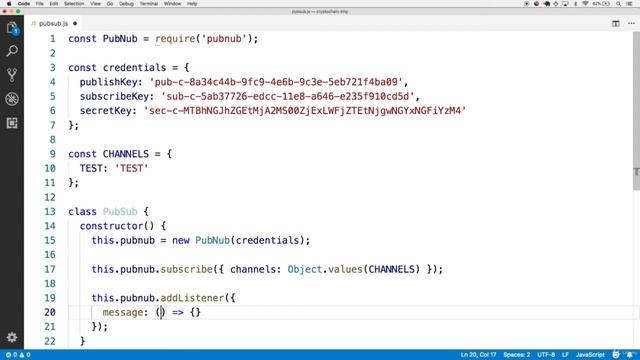The width and height of the screenshot is (640, 360).
Task: Click line number 20 in the gutter
Action: (50, 312)
